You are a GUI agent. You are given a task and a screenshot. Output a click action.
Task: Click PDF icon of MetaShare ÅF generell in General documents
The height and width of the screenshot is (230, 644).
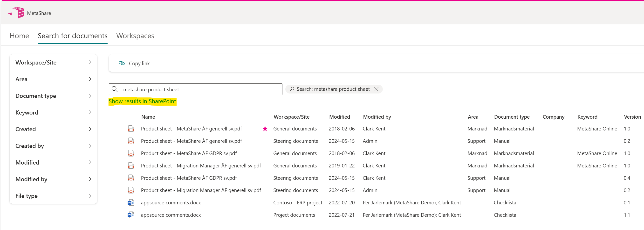pos(131,129)
